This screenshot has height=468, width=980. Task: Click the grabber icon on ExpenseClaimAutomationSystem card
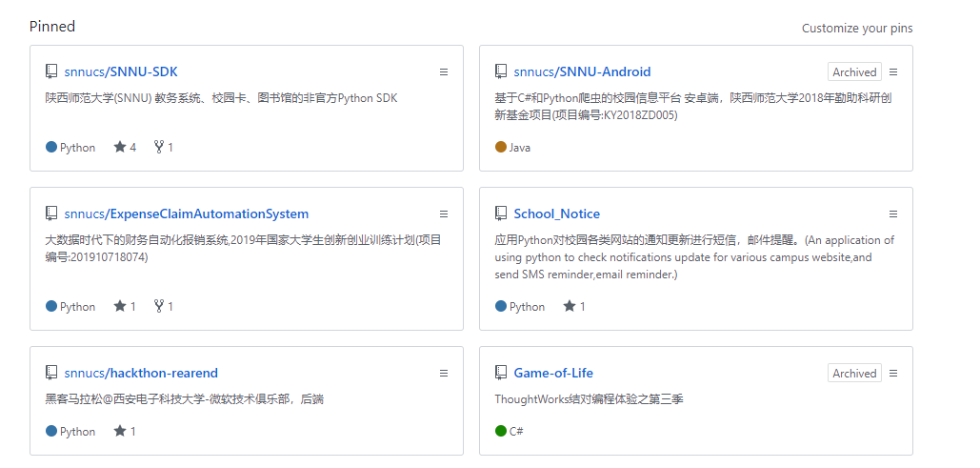click(x=444, y=214)
